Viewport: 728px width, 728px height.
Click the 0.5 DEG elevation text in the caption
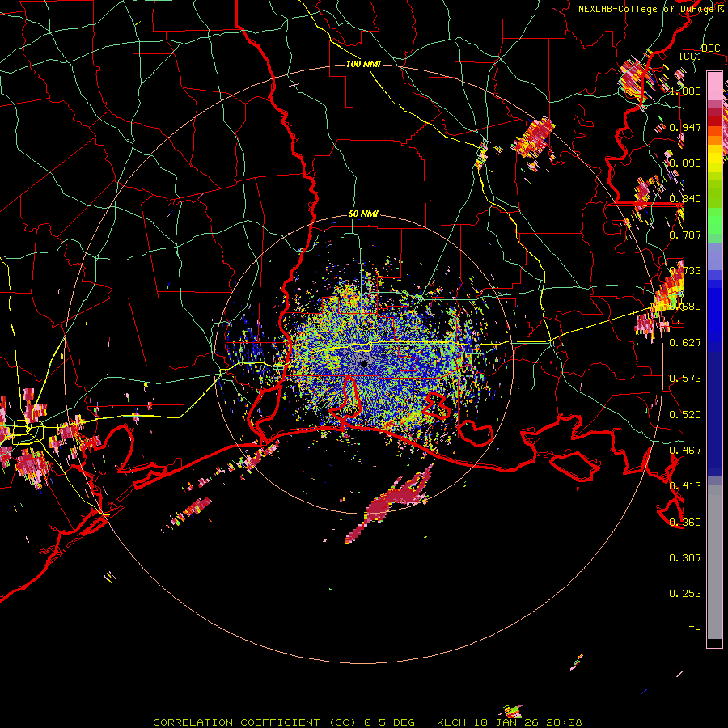391,722
